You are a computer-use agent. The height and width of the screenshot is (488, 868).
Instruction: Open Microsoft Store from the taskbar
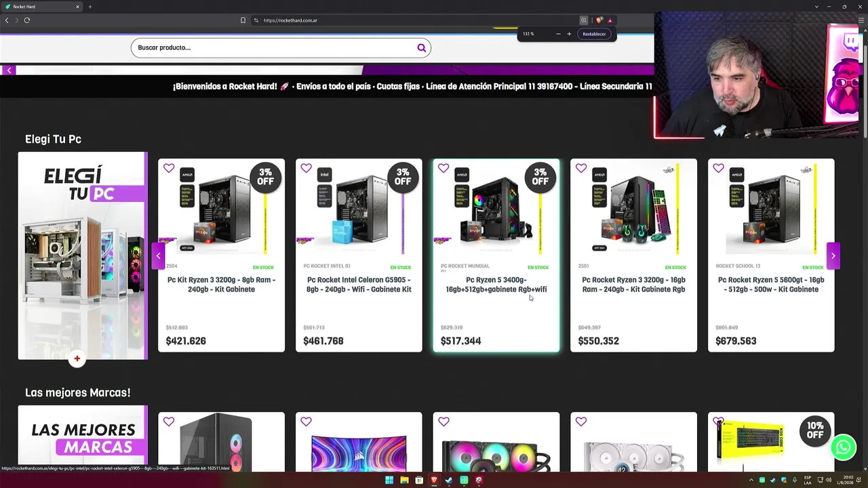[419, 480]
